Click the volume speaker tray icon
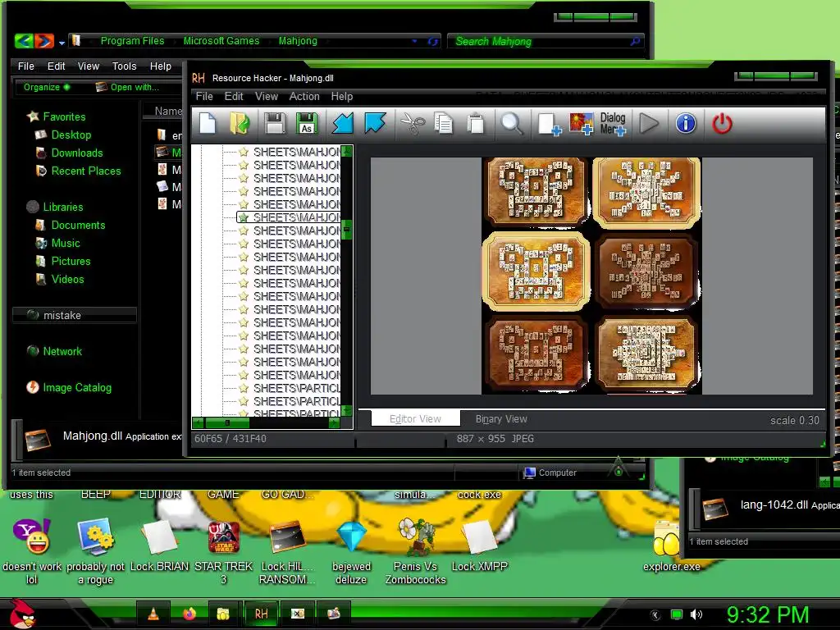Viewport: 840px width, 630px height. [696, 614]
